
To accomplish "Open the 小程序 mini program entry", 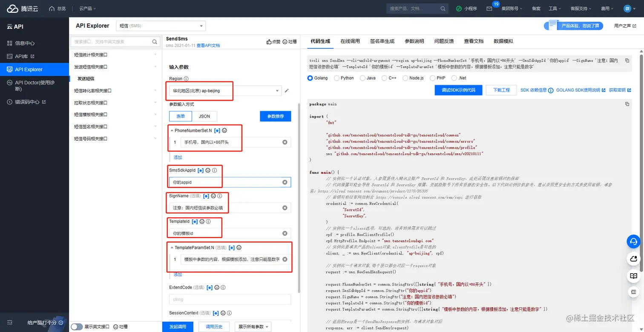I will coord(467,9).
